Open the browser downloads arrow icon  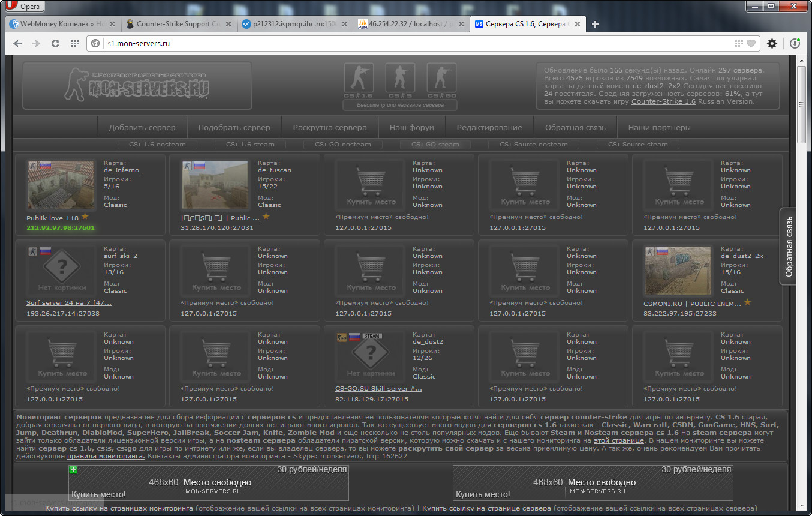[795, 43]
